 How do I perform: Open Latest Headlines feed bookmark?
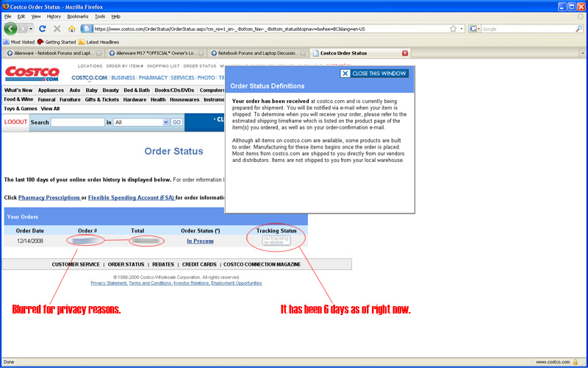(98, 42)
